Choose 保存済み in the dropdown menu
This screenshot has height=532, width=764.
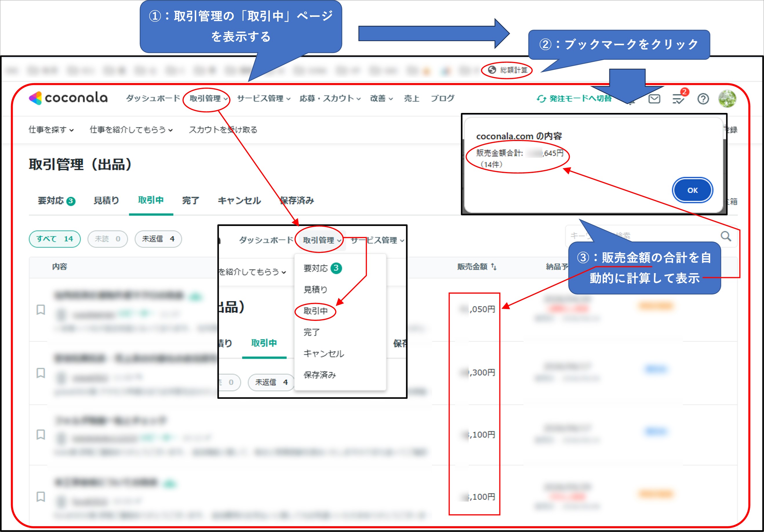pyautogui.click(x=320, y=375)
